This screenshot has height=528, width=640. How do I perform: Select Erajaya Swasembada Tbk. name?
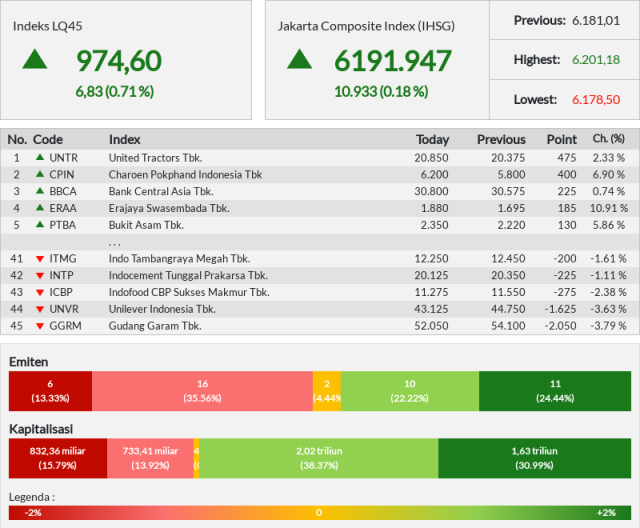coord(169,208)
